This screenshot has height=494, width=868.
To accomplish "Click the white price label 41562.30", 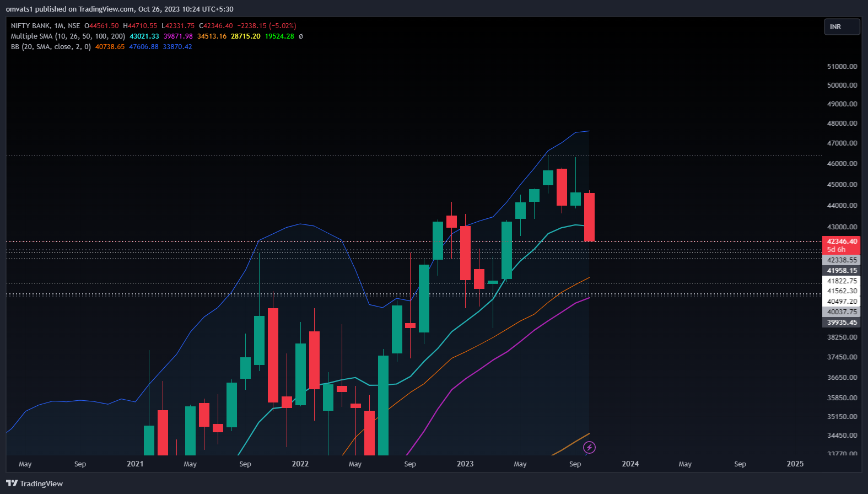I will coord(842,291).
